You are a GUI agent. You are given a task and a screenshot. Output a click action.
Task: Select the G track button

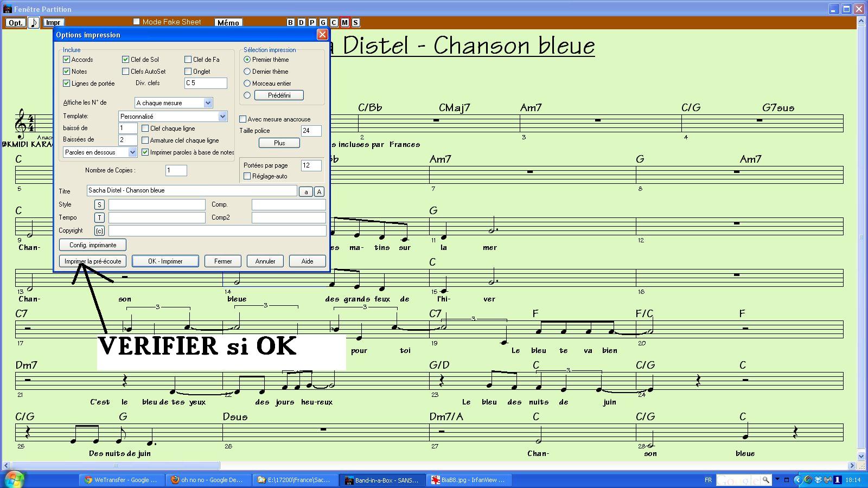323,22
